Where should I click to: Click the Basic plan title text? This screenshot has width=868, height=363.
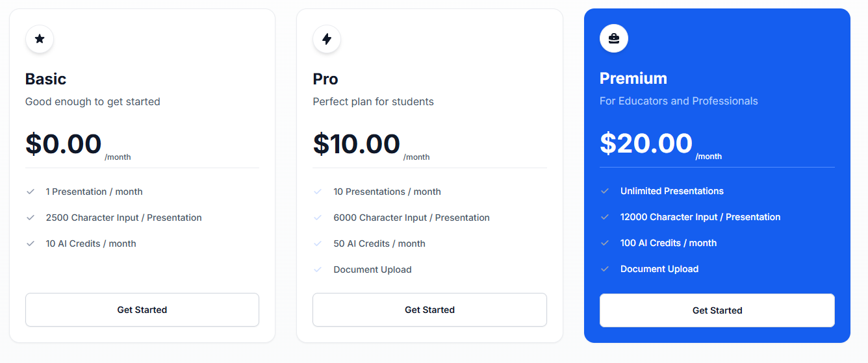coord(46,79)
